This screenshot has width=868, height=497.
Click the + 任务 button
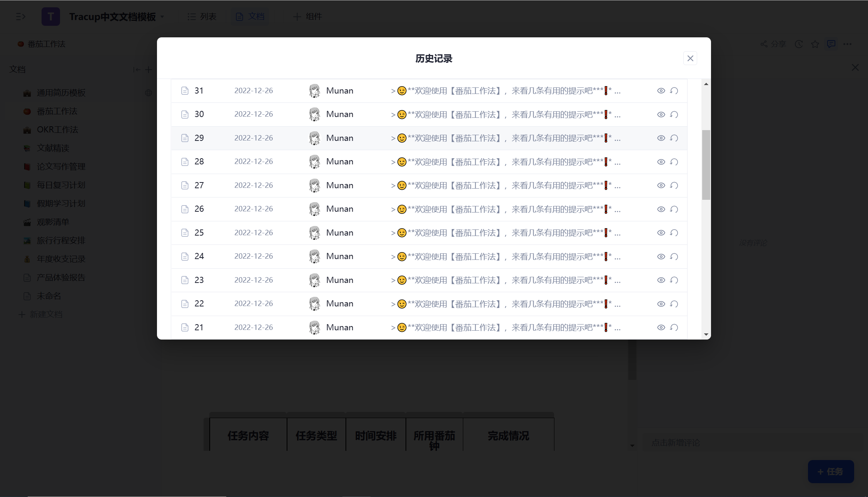pyautogui.click(x=831, y=472)
